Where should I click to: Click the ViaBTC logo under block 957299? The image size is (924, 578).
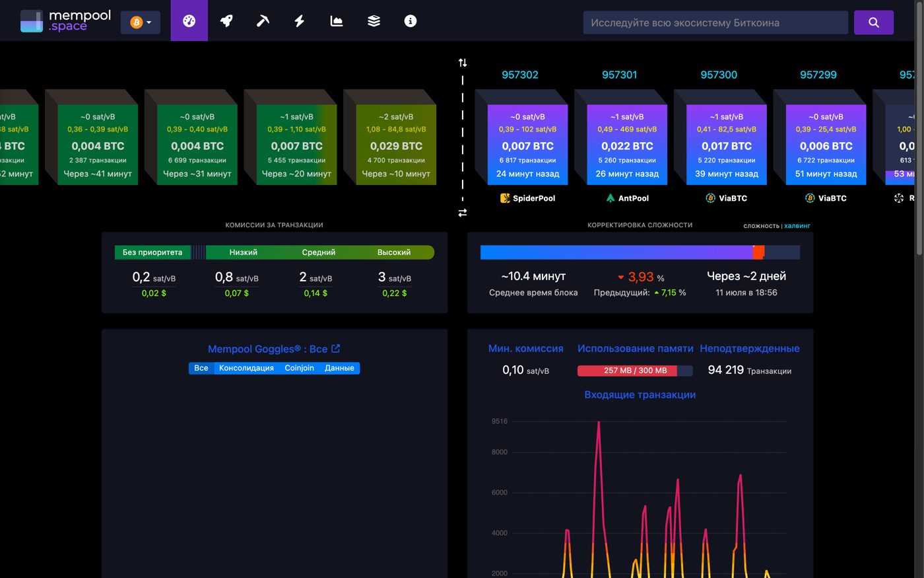[810, 198]
